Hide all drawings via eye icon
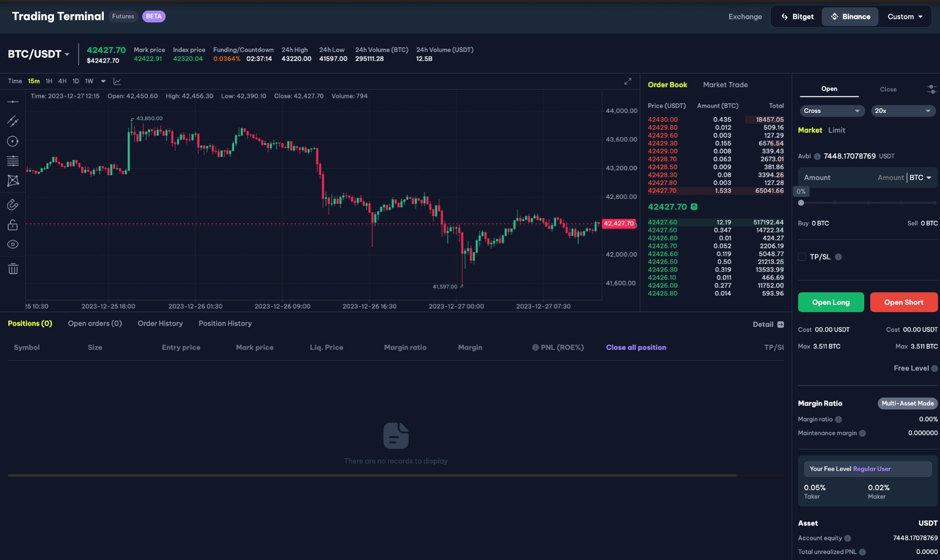Screen dimensions: 940x560 pyautogui.click(x=13, y=244)
